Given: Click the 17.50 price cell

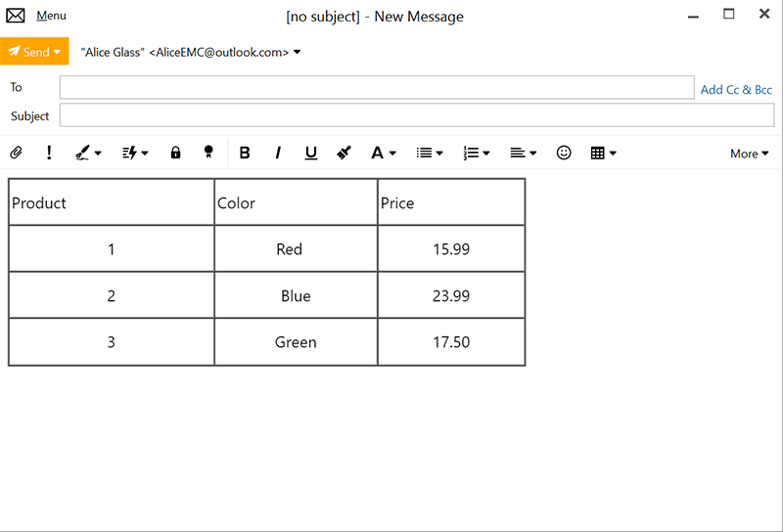Looking at the screenshot, I should (451, 342).
